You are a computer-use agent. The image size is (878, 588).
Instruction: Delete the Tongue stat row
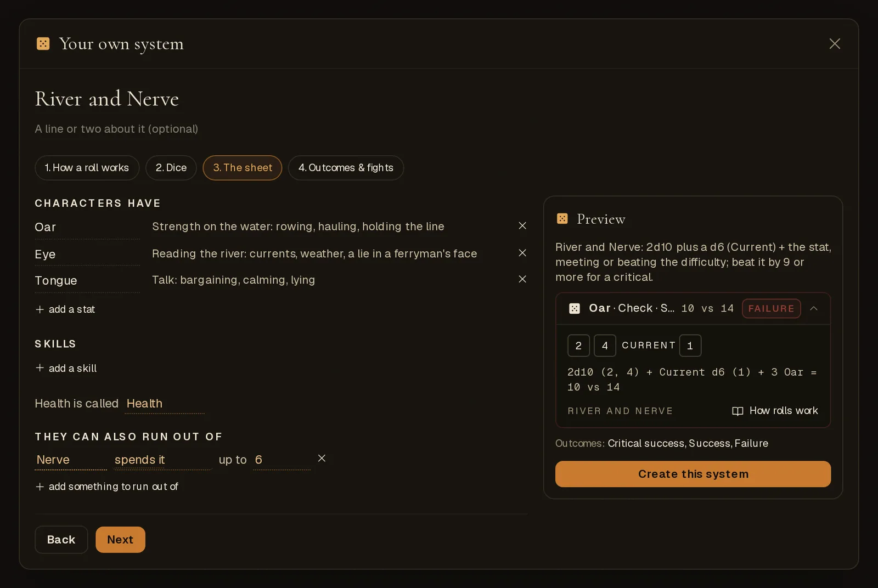[x=522, y=279]
